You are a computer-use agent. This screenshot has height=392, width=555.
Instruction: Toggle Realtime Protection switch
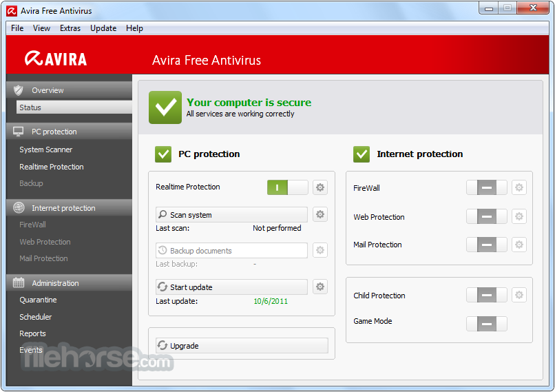coord(287,187)
